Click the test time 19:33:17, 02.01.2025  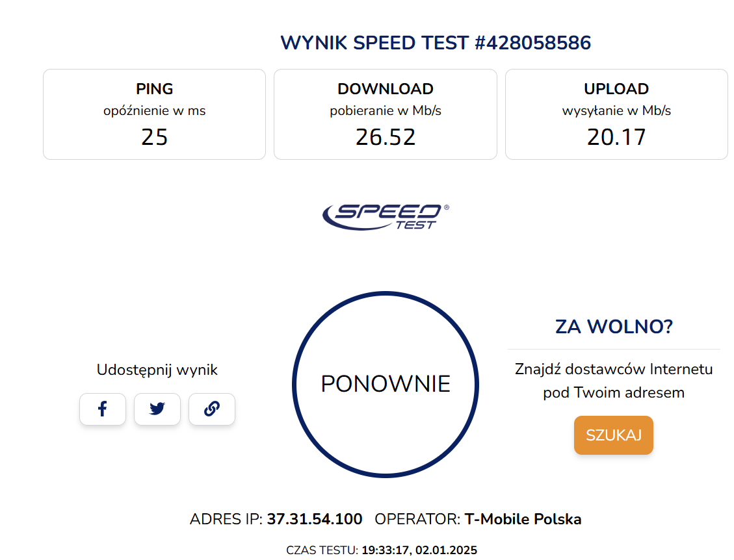point(419,550)
